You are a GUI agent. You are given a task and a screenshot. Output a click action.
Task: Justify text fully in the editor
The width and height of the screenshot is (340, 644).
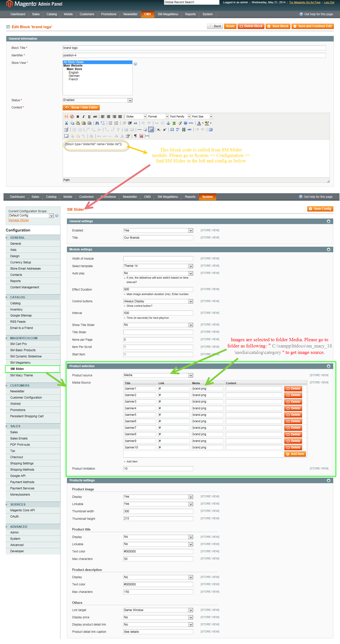coord(120,116)
